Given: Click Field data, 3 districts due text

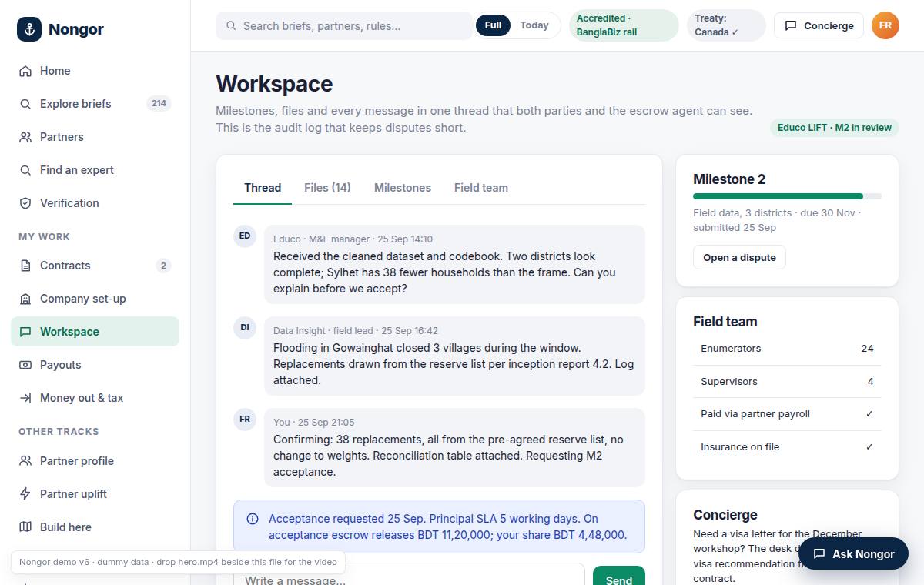Looking at the screenshot, I should click(777, 220).
